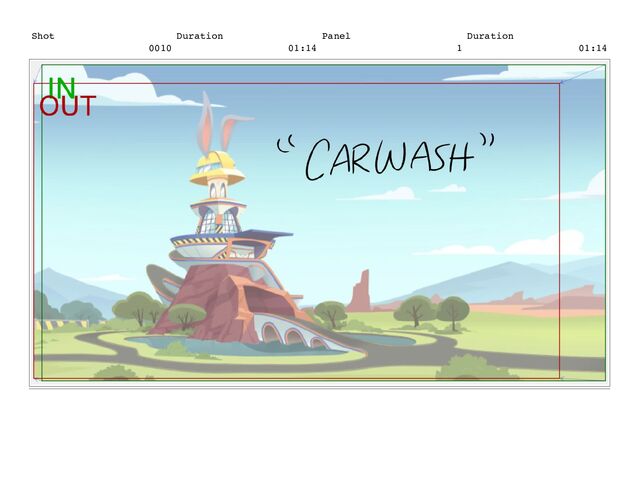The image size is (640, 495).
Task: Select shot number '0010'
Action: pos(160,48)
